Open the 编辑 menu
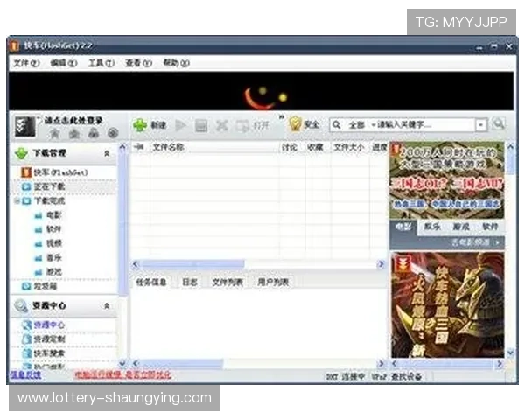 [64, 63]
